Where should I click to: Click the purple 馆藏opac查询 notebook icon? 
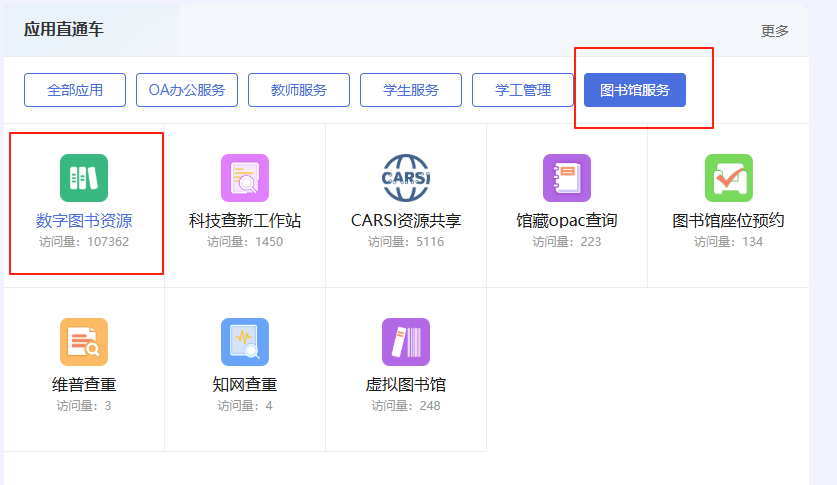point(567,178)
